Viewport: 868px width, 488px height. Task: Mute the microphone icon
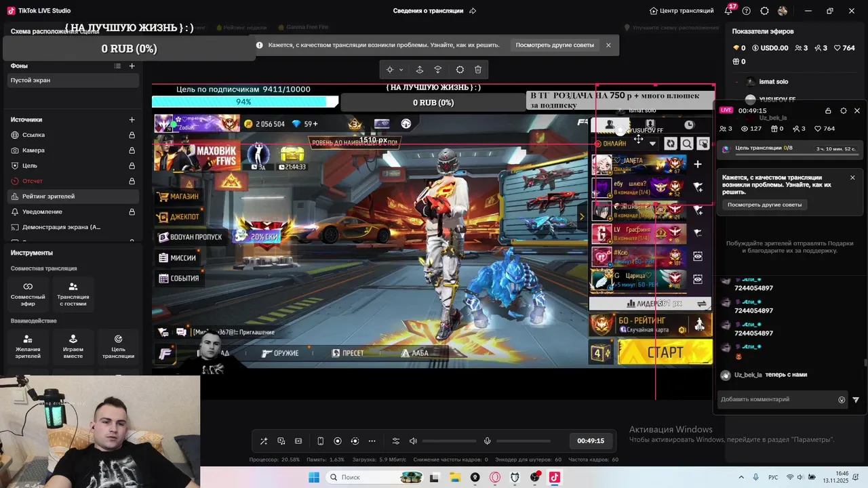click(487, 441)
